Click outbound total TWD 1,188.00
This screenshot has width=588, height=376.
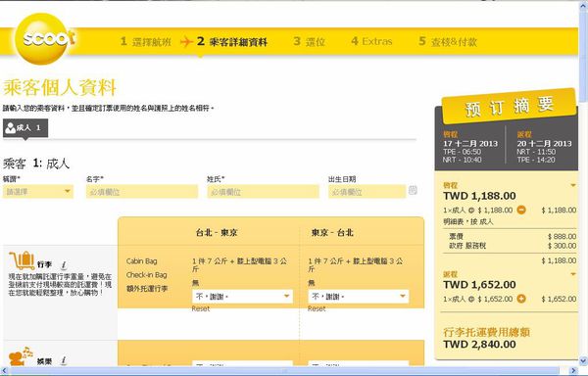(x=479, y=196)
